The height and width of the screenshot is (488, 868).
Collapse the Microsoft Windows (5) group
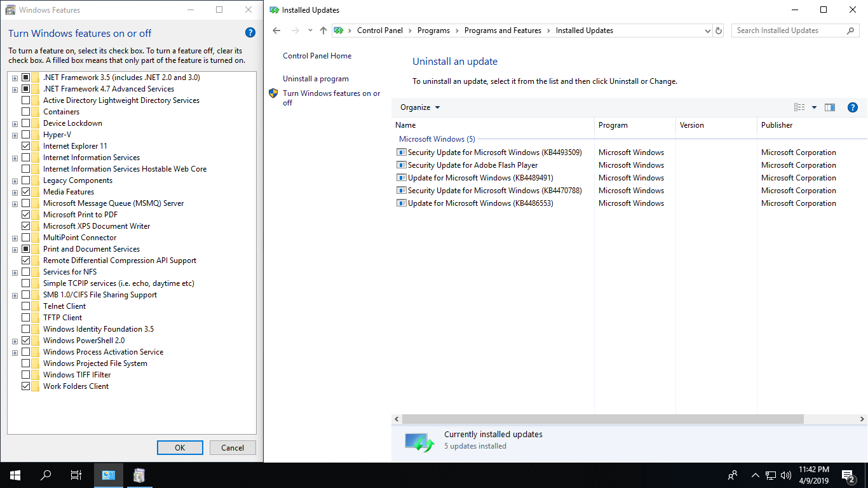pyautogui.click(x=437, y=139)
